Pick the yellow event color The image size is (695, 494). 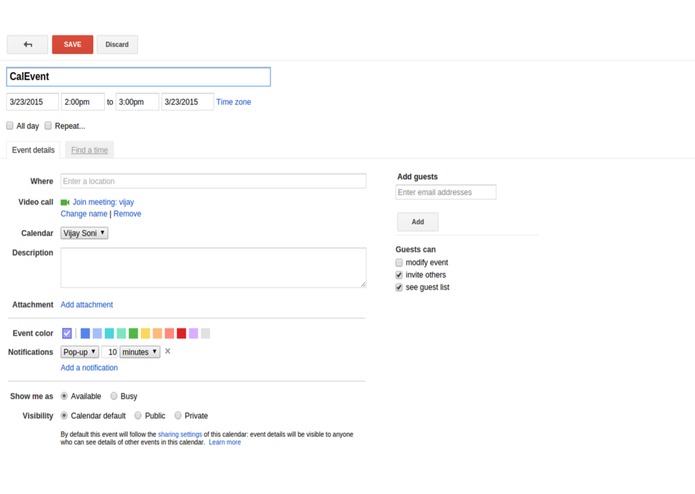point(145,333)
